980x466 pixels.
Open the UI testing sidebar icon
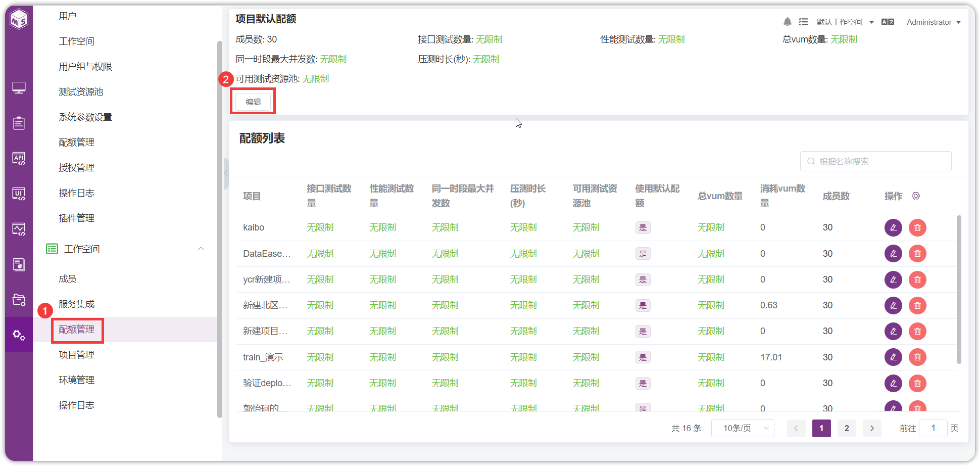tap(19, 194)
